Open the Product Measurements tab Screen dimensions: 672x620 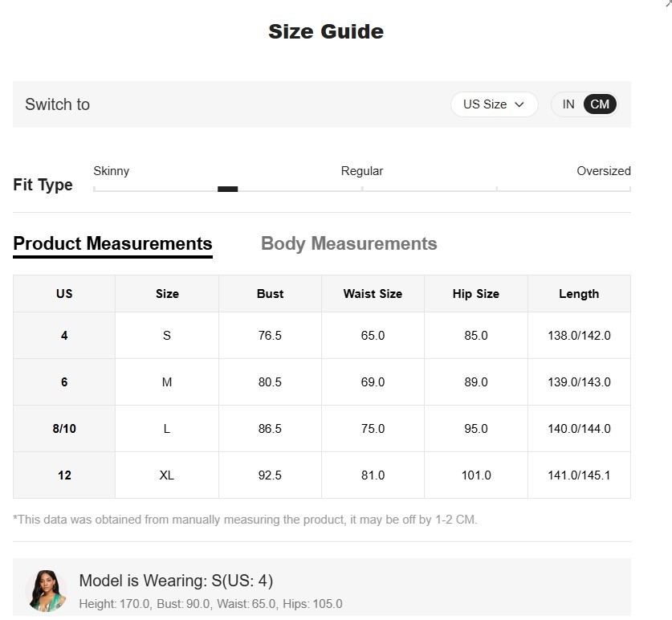tap(112, 244)
